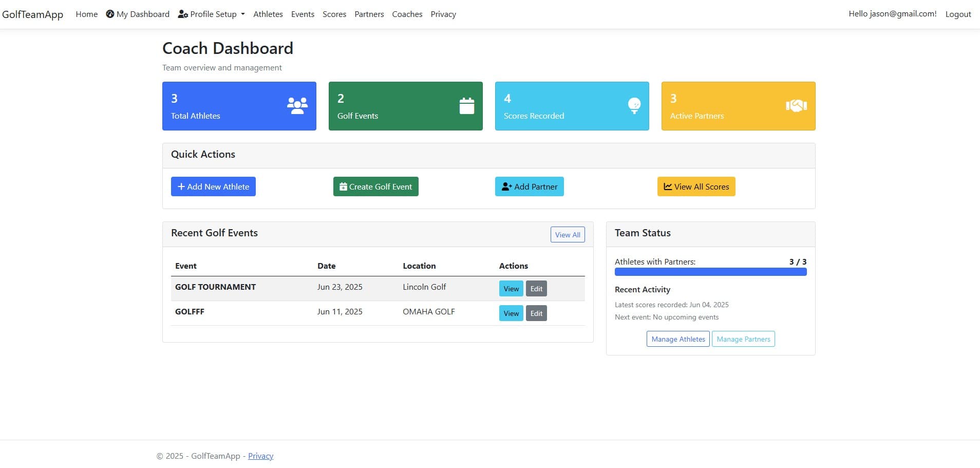Screen dimensions: 980x468
Task: Click the person-plus icon on Add Partner
Action: (506, 186)
